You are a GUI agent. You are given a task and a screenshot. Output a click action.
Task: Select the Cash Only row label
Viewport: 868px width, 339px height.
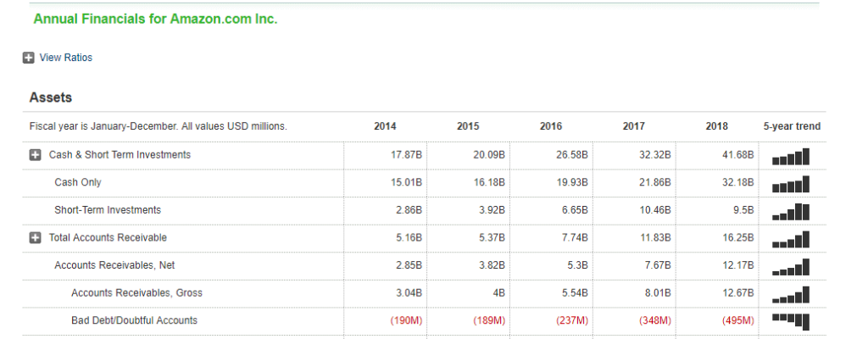[78, 182]
